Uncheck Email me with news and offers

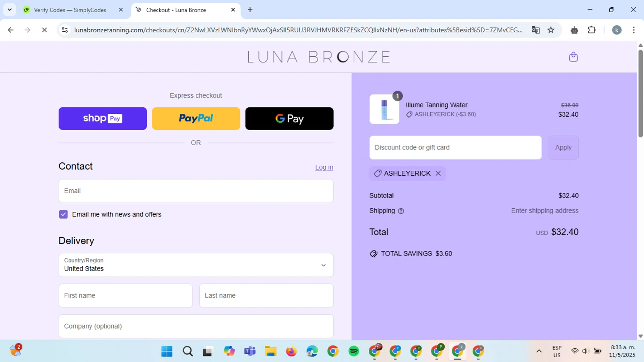pos(64,214)
